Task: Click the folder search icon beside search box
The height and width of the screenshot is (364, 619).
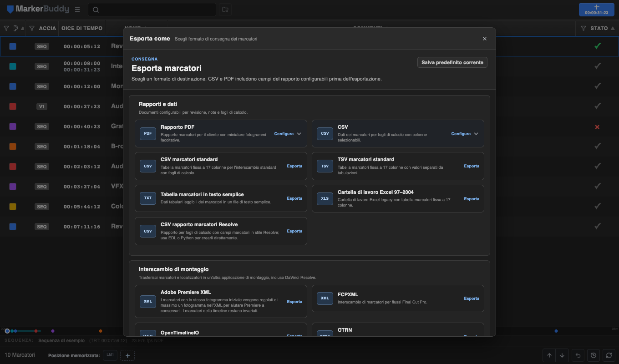Action: (x=225, y=10)
